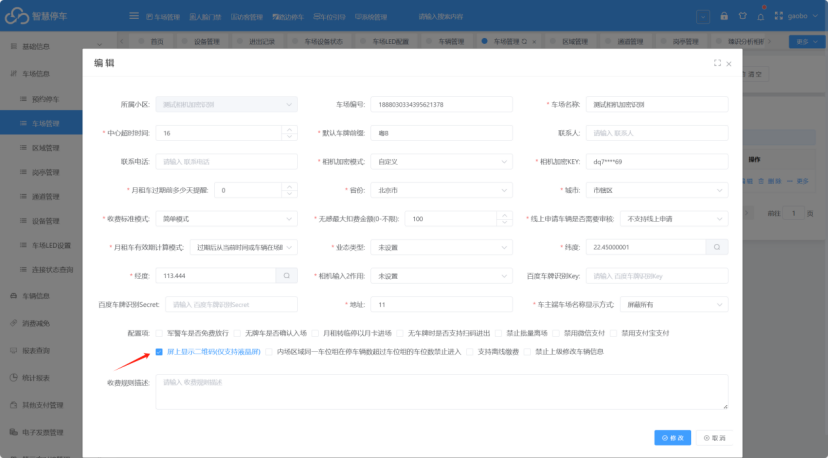Increase 无感最大扣费金额 with up arrow
The image size is (829, 459).
[504, 215]
